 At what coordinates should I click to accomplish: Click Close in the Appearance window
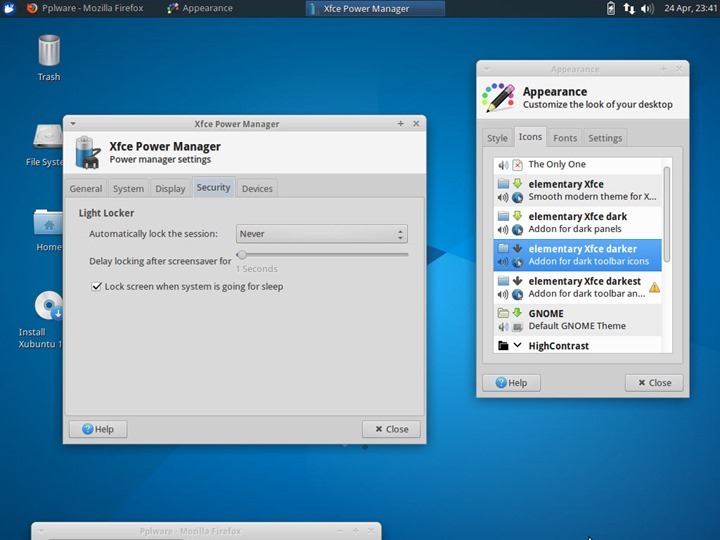point(654,382)
